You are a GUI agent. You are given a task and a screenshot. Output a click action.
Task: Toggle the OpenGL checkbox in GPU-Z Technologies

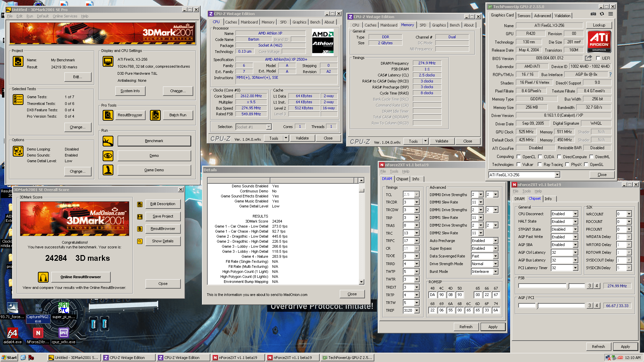point(586,164)
